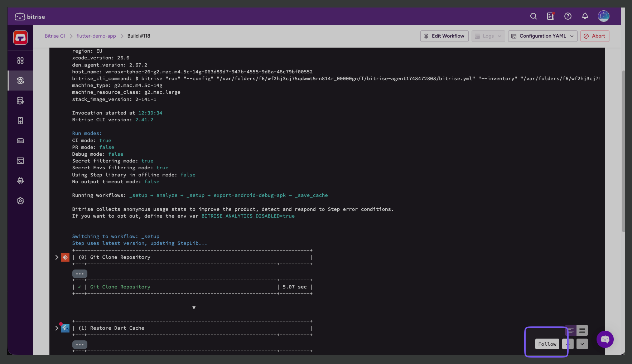This screenshot has width=632, height=364.
Task: Click the BITRISE_ANALYTICS_DISABLED=true text
Action: 248,216
